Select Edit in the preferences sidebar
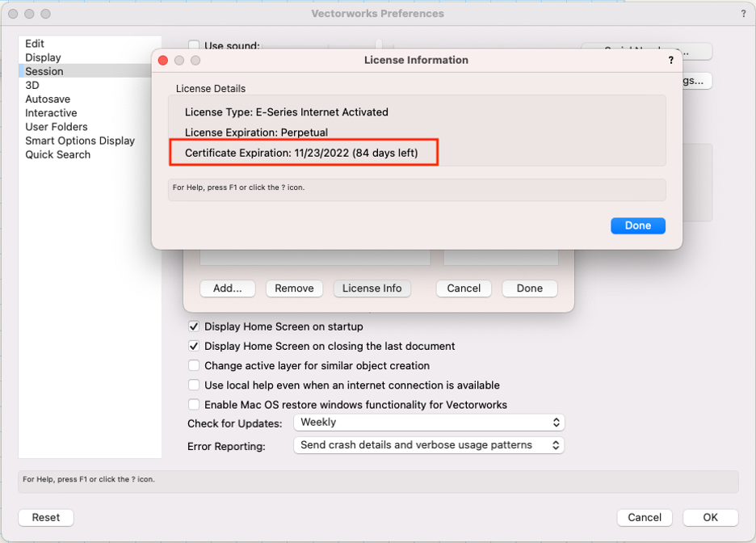756x543 pixels. pos(35,44)
